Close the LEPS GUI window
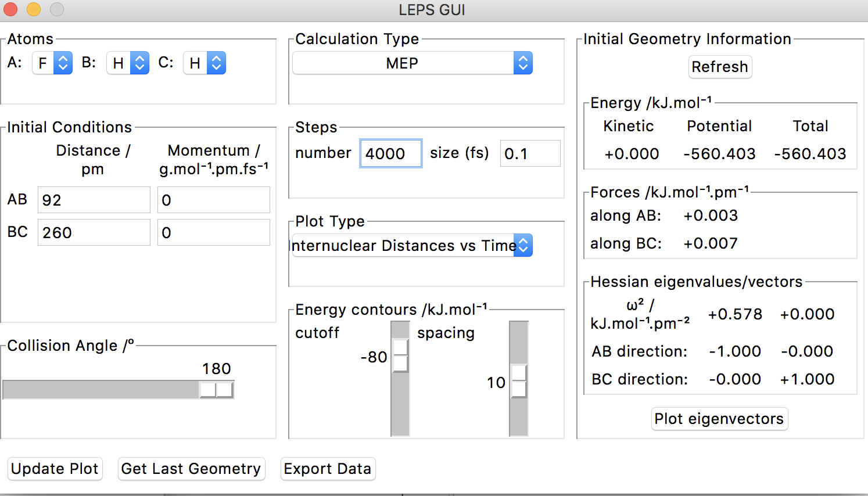868x496 pixels. [x=10, y=9]
